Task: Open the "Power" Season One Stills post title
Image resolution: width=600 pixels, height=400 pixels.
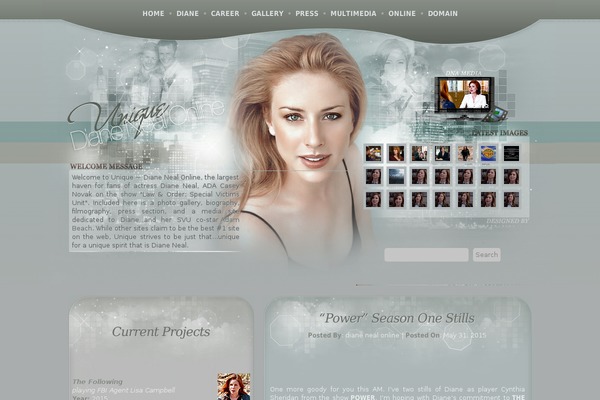Action: tap(397, 318)
